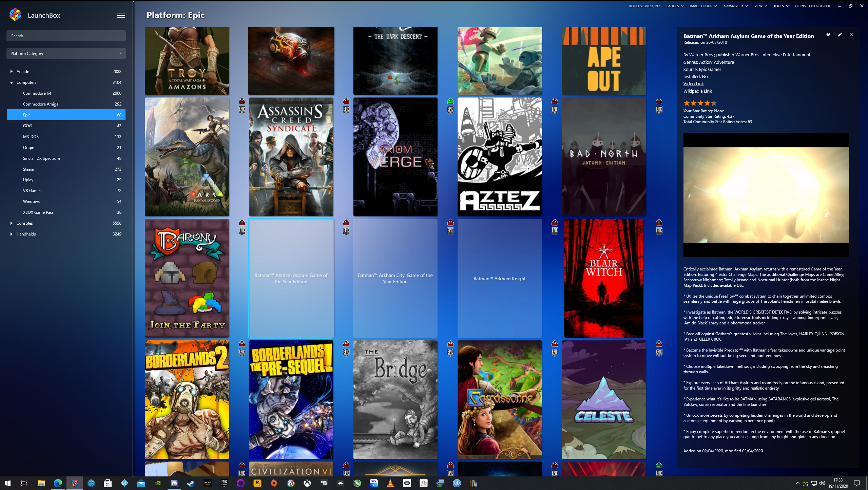This screenshot has height=490, width=868.
Task: Open the Image Group menu
Action: pos(703,6)
